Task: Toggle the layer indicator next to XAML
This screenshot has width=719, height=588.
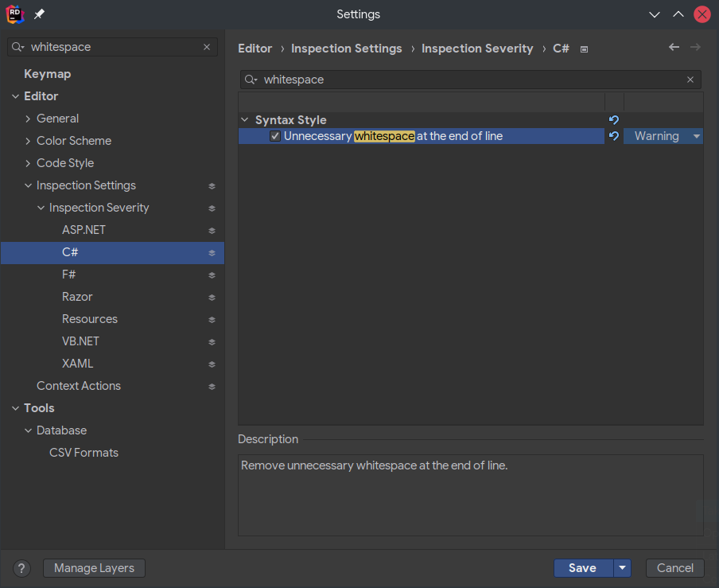Action: (x=212, y=364)
